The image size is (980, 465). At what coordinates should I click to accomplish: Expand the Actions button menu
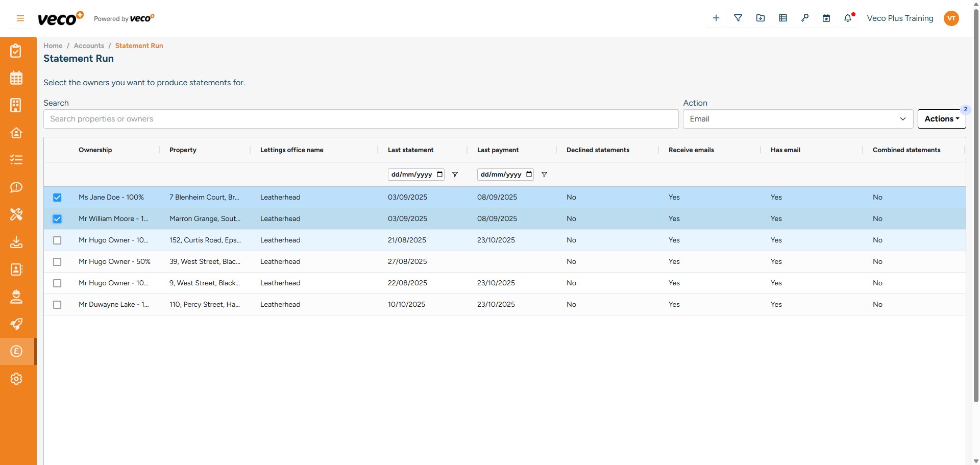pyautogui.click(x=941, y=118)
